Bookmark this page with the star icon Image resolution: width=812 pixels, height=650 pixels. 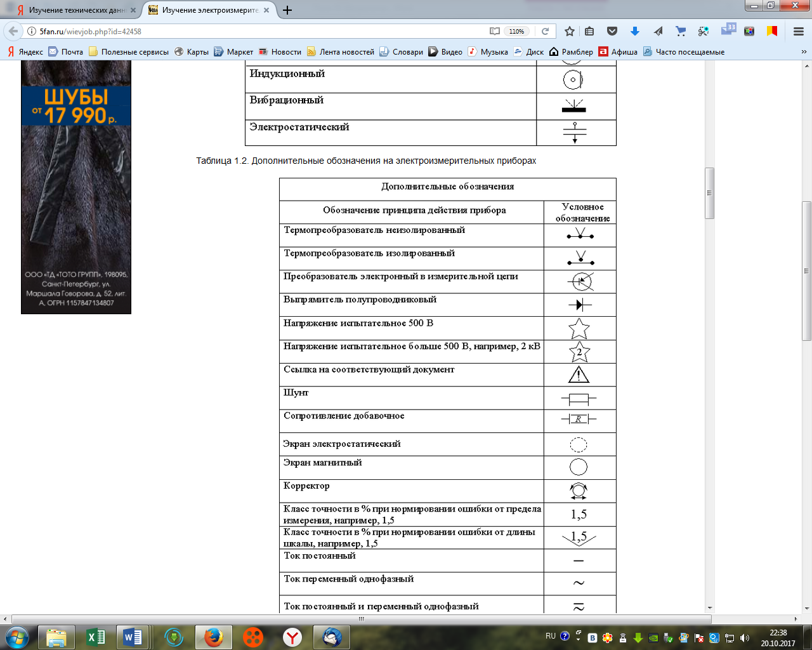[570, 31]
